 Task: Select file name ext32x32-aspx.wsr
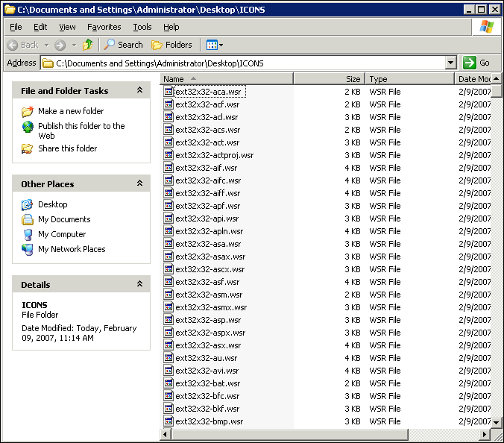210,333
